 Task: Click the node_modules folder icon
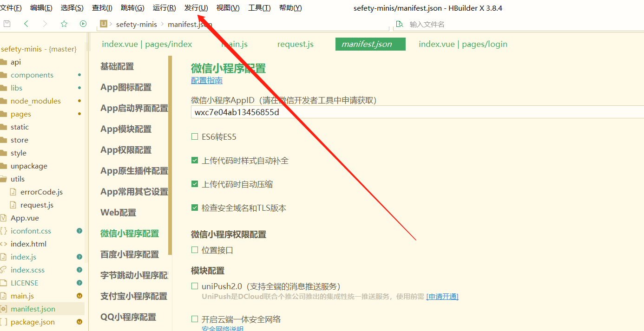[x=3, y=101]
